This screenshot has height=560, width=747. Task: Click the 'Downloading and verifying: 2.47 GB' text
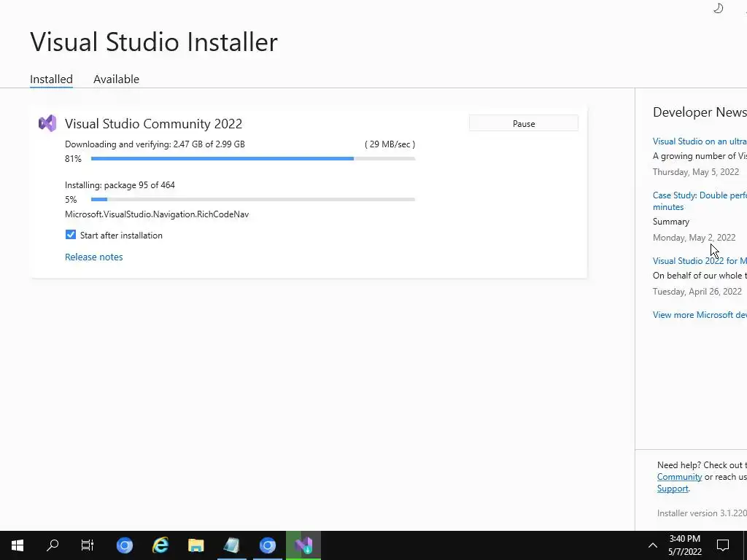(155, 144)
